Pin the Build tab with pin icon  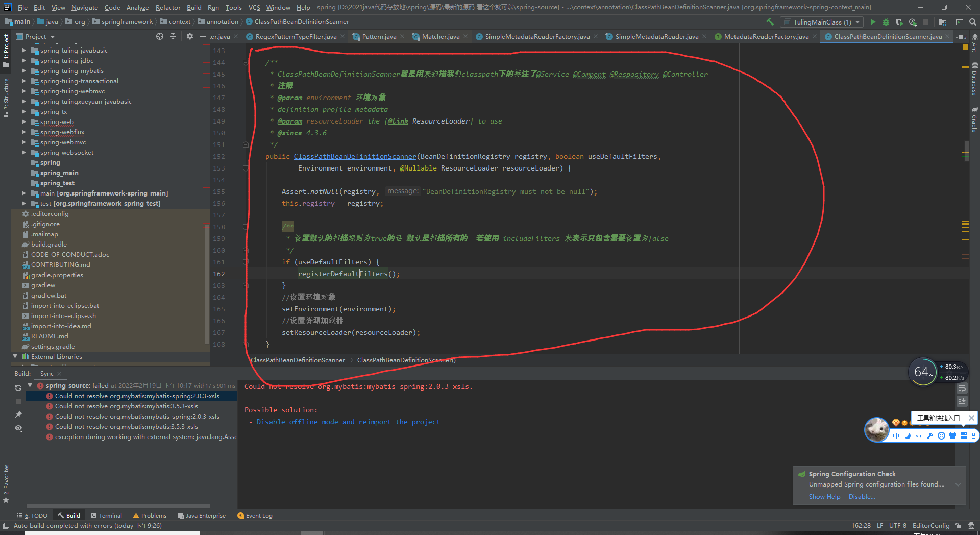point(18,415)
